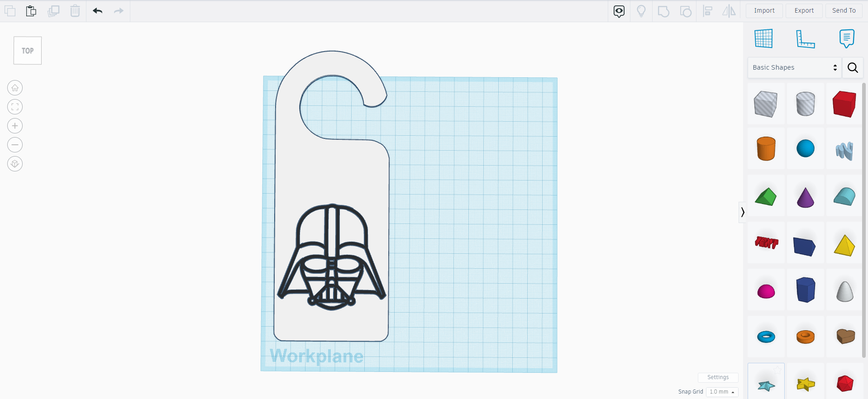The height and width of the screenshot is (399, 868).
Task: Click the shapes panel scrollbar
Action: click(x=864, y=219)
